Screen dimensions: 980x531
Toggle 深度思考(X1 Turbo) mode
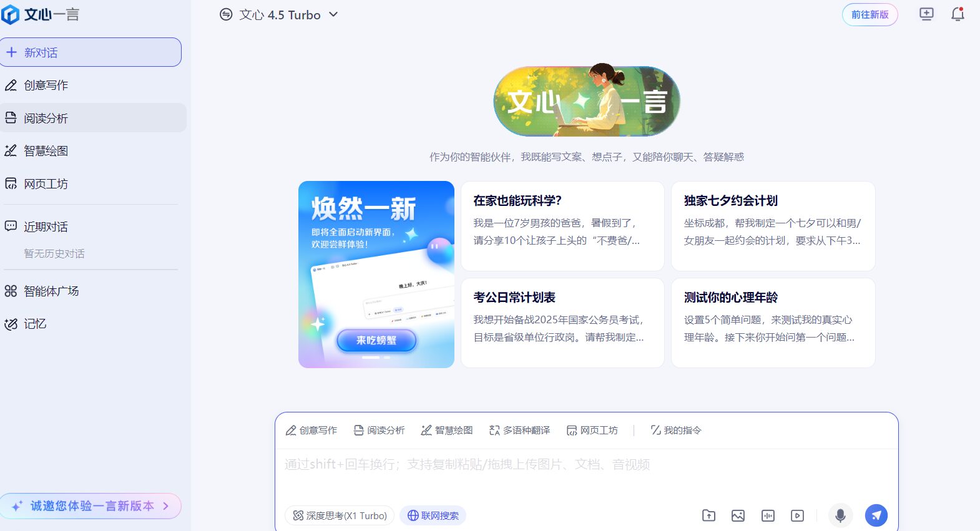click(x=340, y=515)
